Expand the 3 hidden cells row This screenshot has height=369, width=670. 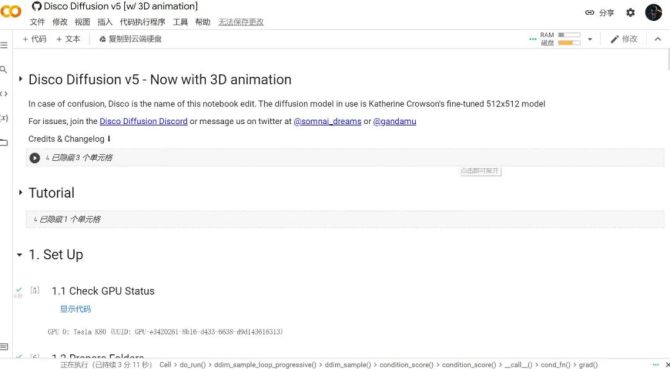(345, 158)
